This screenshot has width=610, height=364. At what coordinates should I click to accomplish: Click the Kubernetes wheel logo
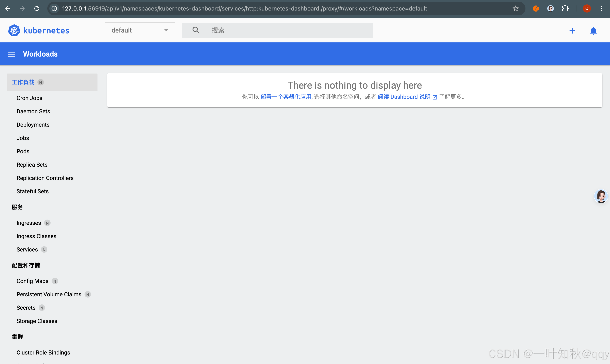click(x=14, y=31)
